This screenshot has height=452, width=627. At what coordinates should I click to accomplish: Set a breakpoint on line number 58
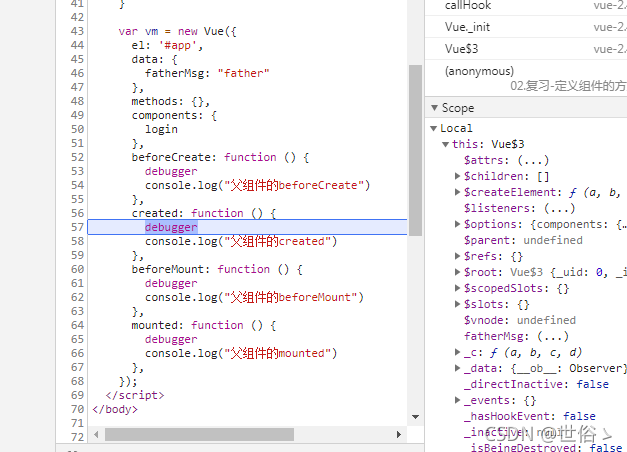[x=78, y=241]
